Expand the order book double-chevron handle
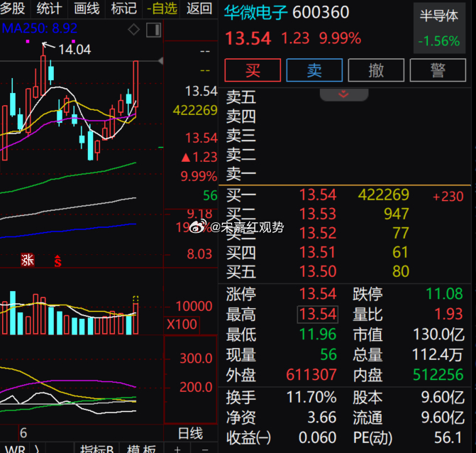The height and width of the screenshot is (453, 476). click(344, 94)
